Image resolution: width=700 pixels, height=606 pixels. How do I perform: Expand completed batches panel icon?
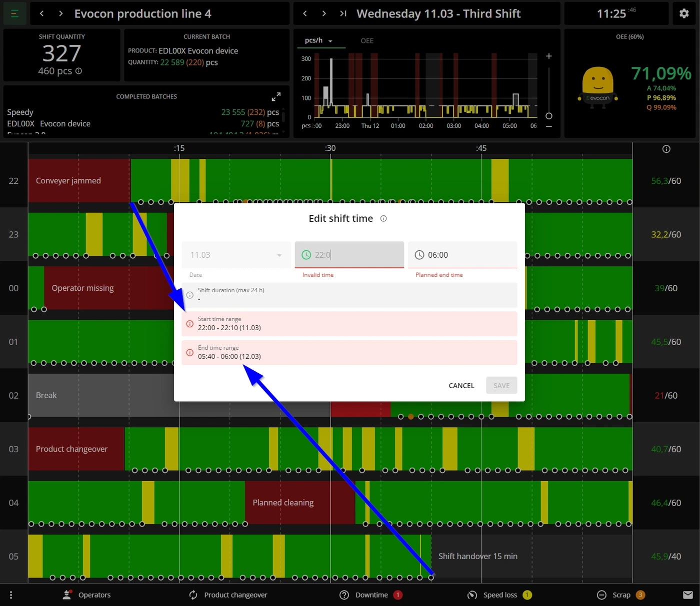tap(276, 96)
